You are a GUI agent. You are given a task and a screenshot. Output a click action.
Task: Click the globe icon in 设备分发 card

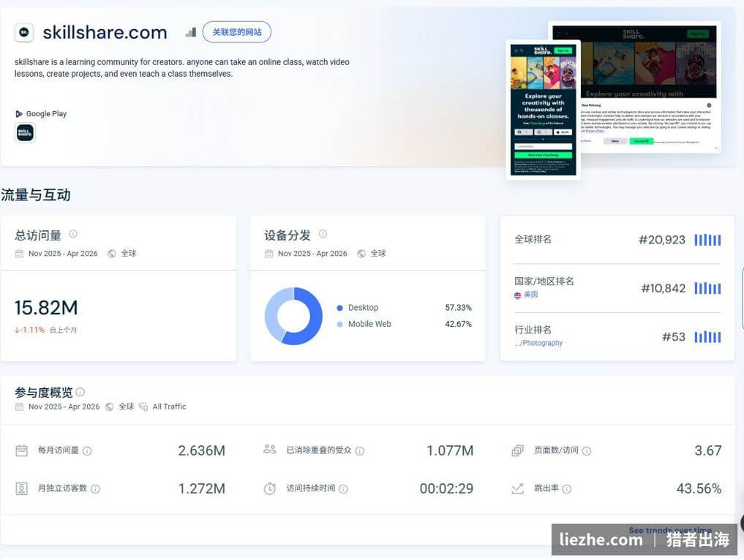pos(361,254)
